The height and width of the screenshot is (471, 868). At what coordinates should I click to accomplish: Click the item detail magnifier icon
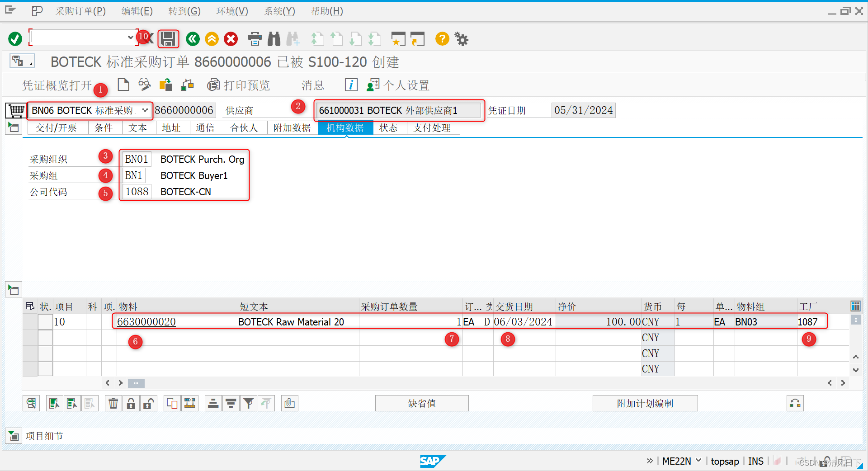[x=31, y=403]
